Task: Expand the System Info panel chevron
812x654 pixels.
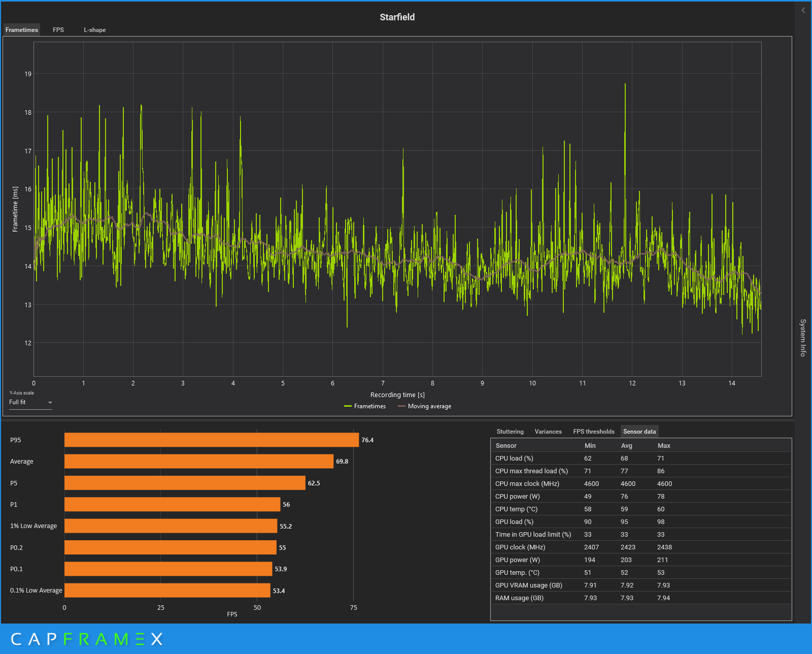Action: [803, 10]
